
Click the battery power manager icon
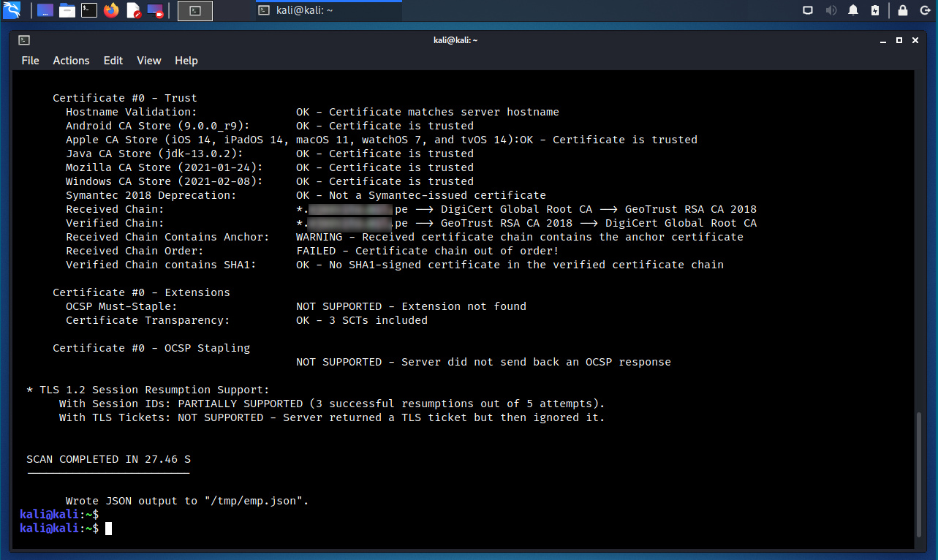click(875, 10)
